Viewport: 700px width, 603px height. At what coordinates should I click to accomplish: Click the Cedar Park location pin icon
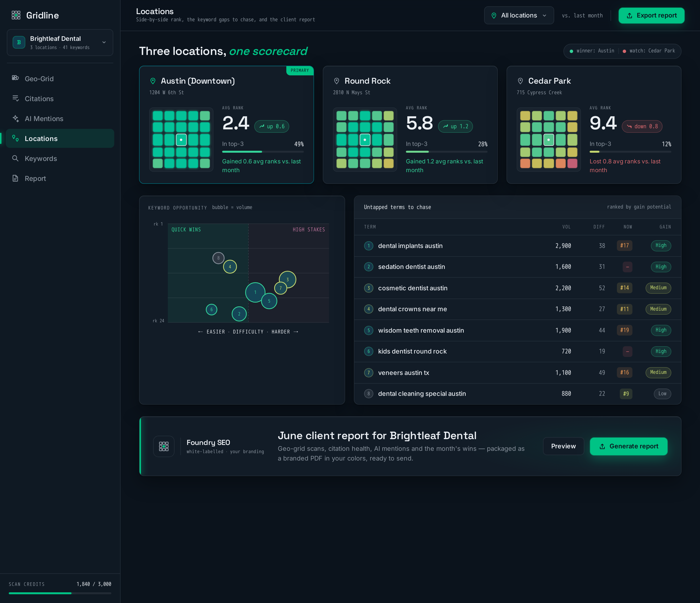[x=520, y=81]
